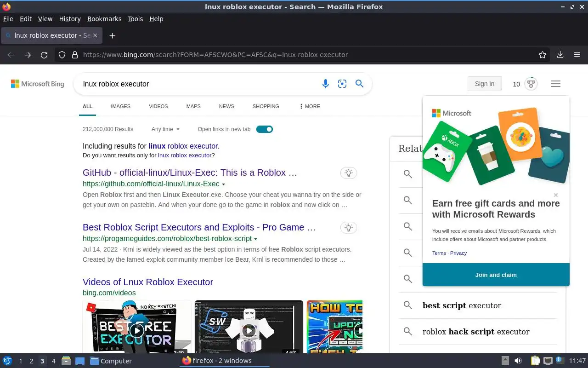Click the Bing search text field
This screenshot has width=588, height=368.
pyautogui.click(x=198, y=84)
